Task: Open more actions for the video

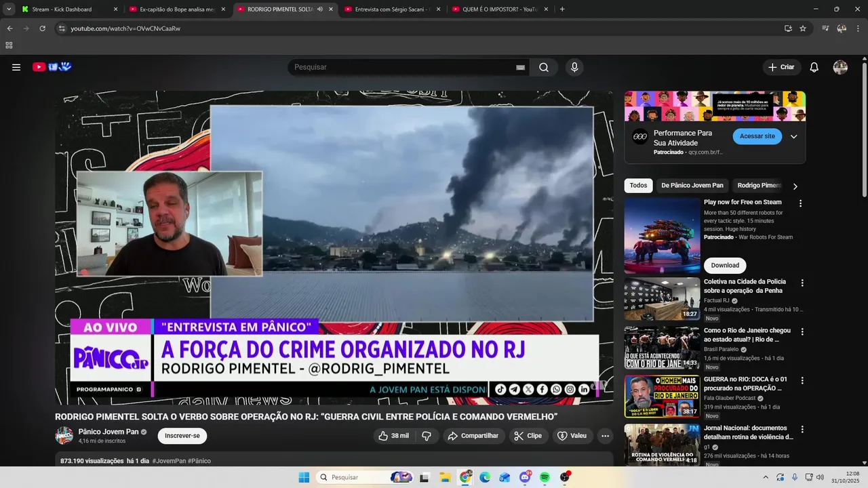Action: pyautogui.click(x=606, y=436)
